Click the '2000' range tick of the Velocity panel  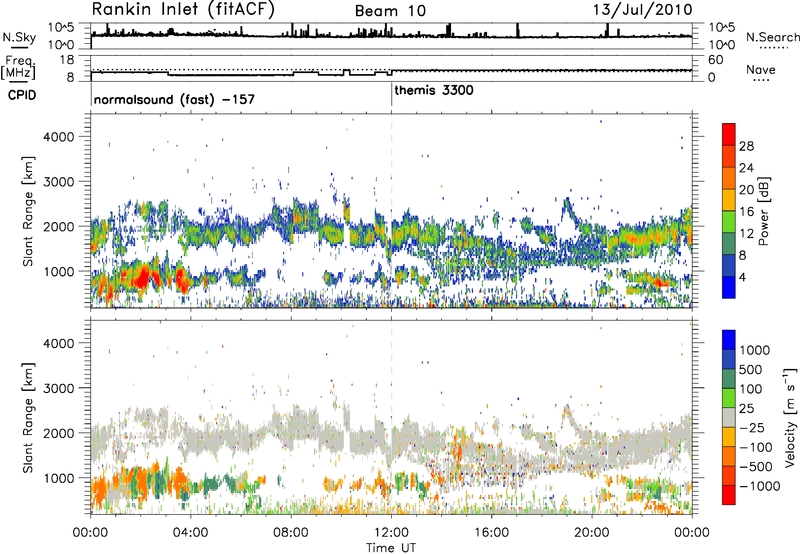click(59, 433)
